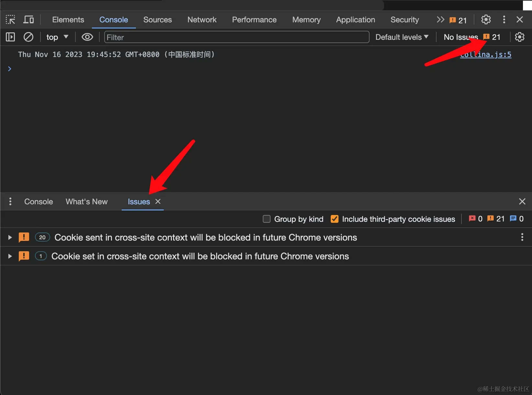Open the collina.js:5 source link
532x395 pixels.
point(485,54)
